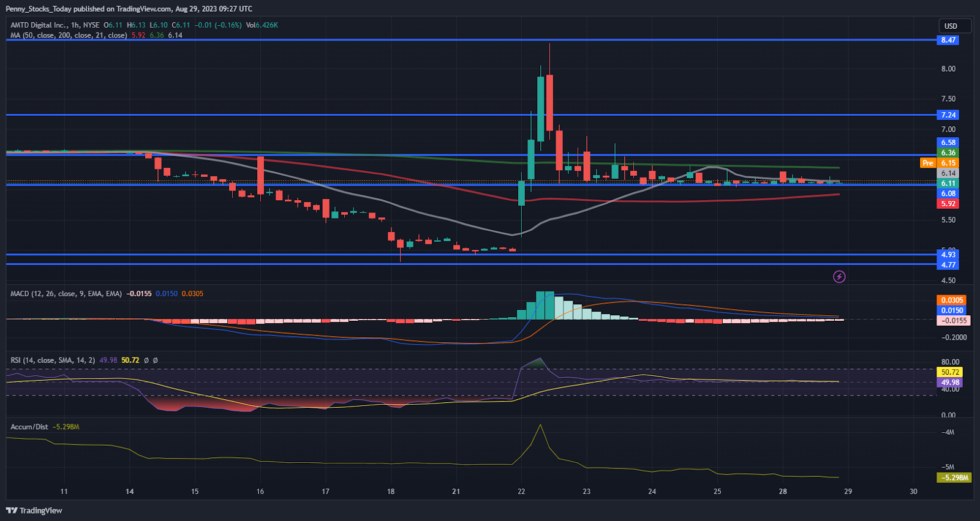The image size is (980, 521).
Task: Click the −0.01 (−0.16%) change value
Action: click(218, 25)
